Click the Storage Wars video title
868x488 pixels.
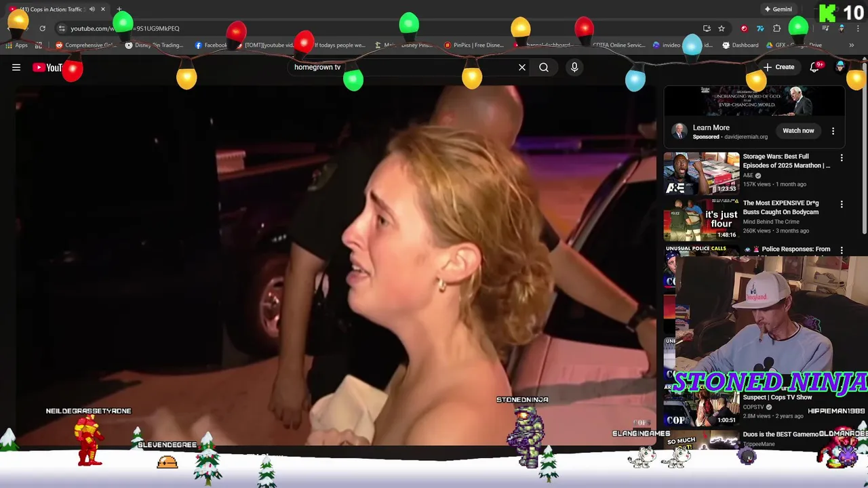pos(787,161)
